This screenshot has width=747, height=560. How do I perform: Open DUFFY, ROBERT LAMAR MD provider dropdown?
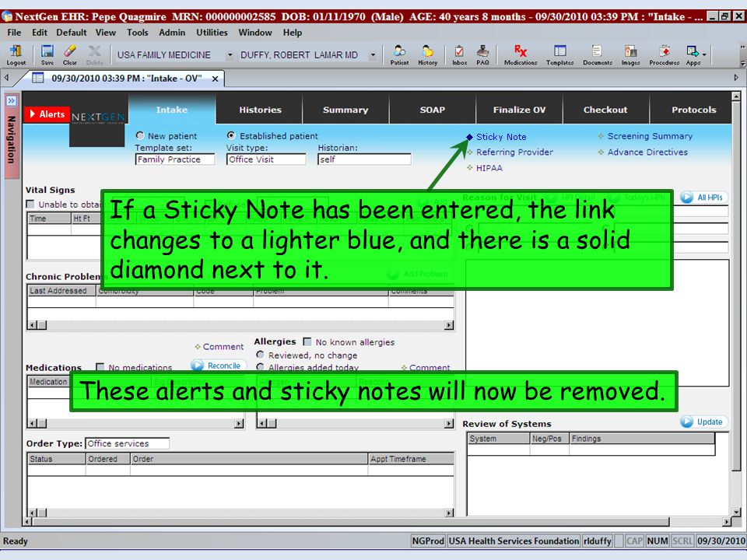pos(373,55)
